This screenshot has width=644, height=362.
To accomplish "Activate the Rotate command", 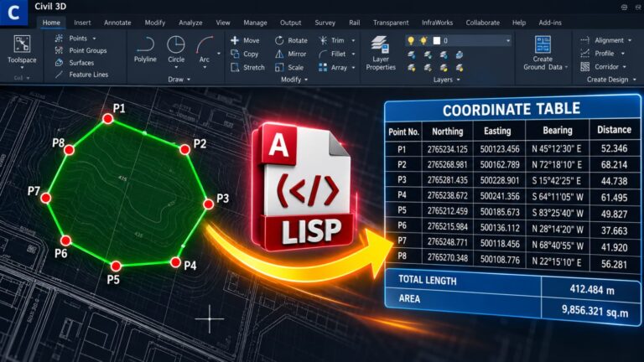I will click(291, 40).
